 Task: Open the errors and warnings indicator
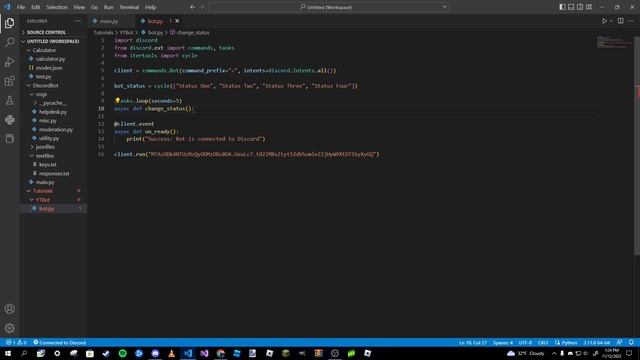[16, 342]
